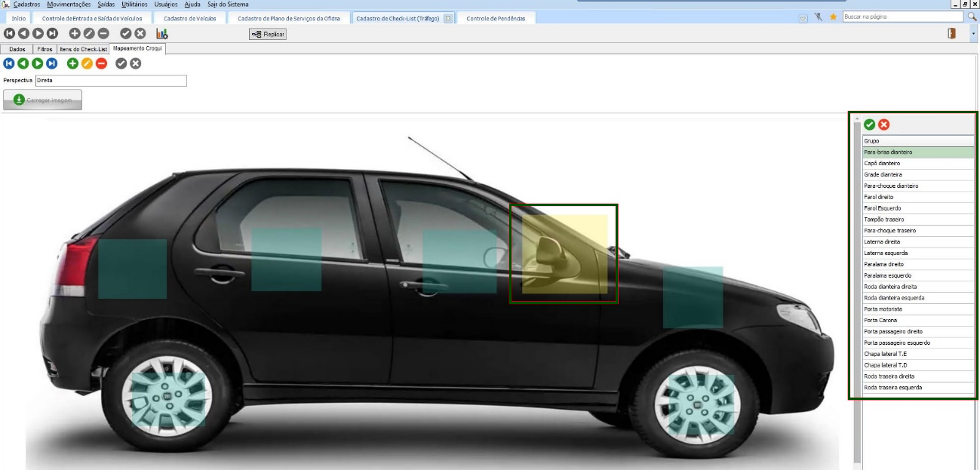The image size is (980, 470).
Task: Go to next croqui mapping (green right arrow)
Action: (38, 63)
